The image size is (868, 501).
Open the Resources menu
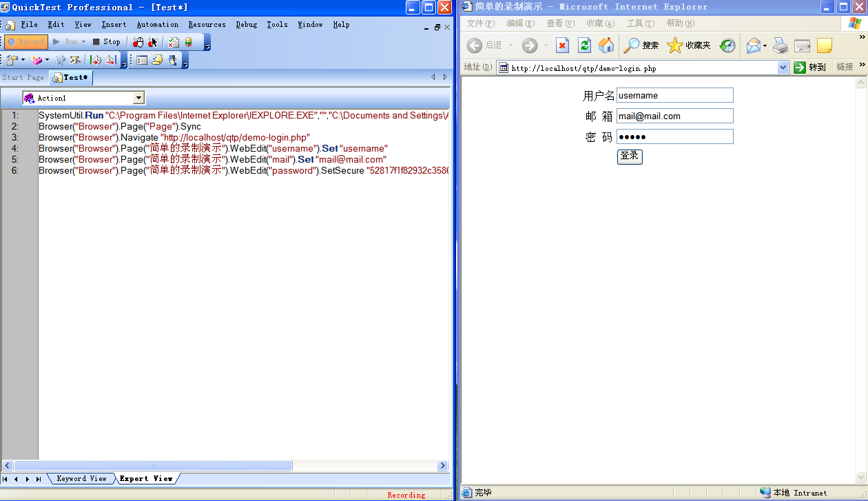coord(207,24)
